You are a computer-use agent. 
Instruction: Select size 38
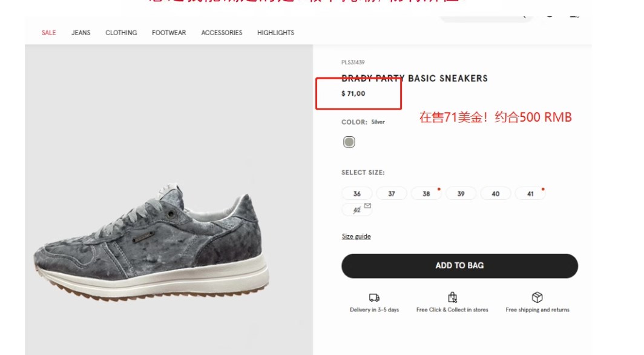pyautogui.click(x=426, y=193)
